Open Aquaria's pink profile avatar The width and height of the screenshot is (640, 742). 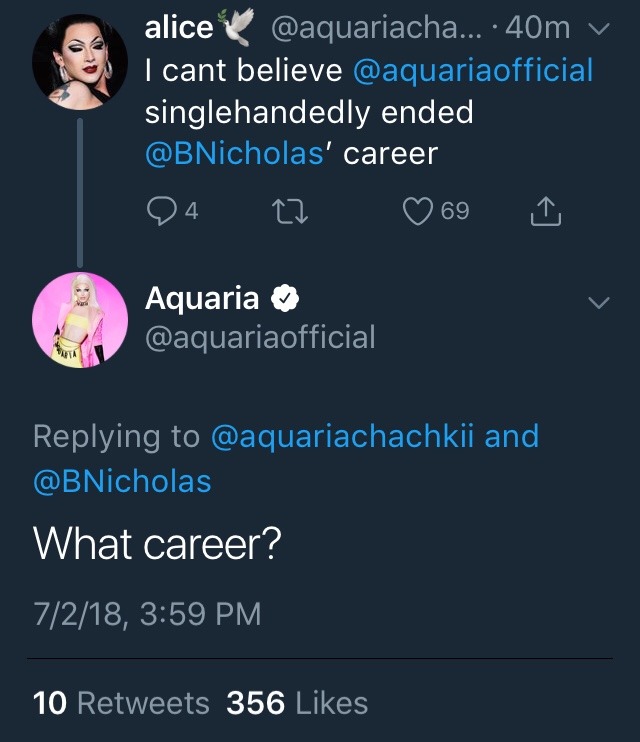click(80, 316)
